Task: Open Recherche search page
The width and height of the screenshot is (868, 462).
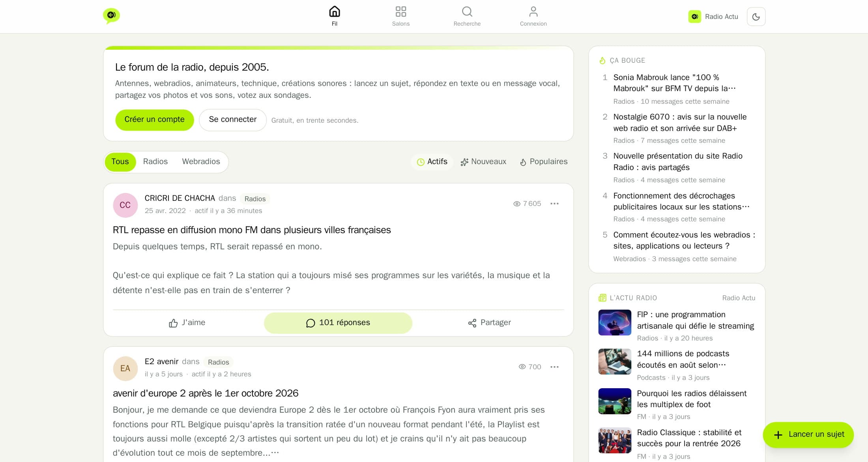Action: click(x=467, y=17)
